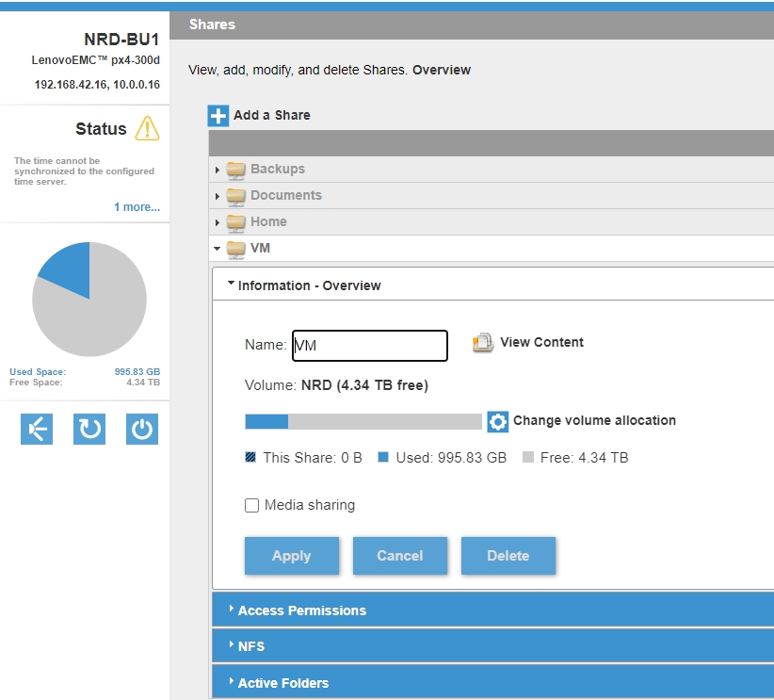Viewport: 774px width, 700px height.
Task: Click the Add a Share label
Action: [x=272, y=115]
